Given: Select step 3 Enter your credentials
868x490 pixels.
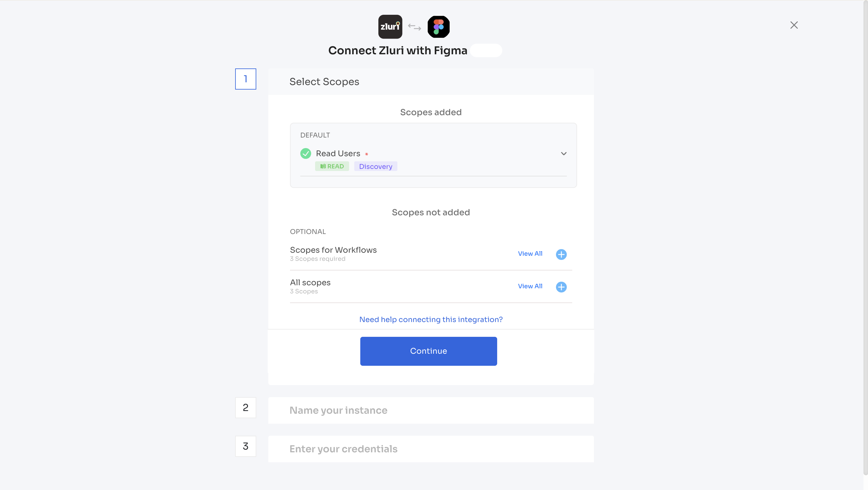Looking at the screenshot, I should point(245,446).
